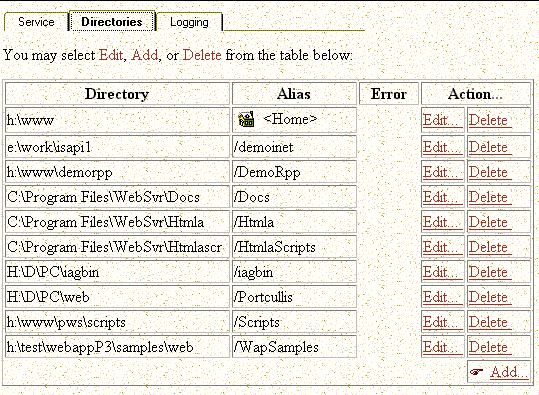
Task: Select the C:\Program Files\WebSvr\Htmla cell
Action: 117,222
